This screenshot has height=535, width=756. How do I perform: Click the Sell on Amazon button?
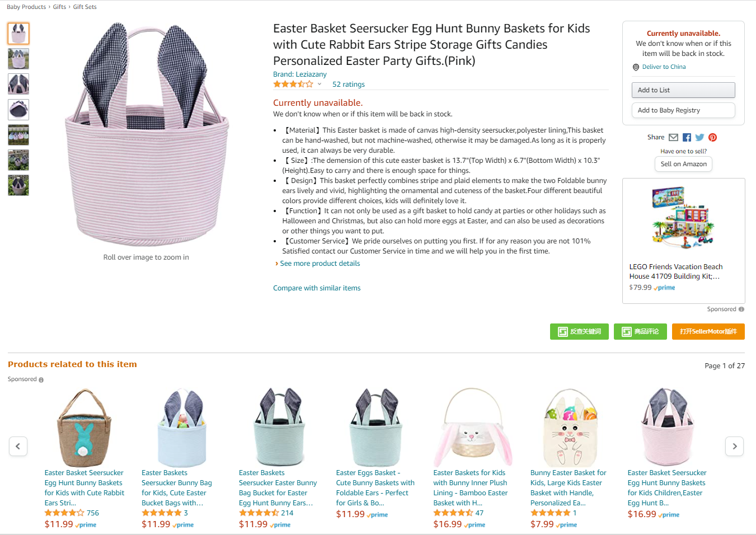(x=683, y=164)
